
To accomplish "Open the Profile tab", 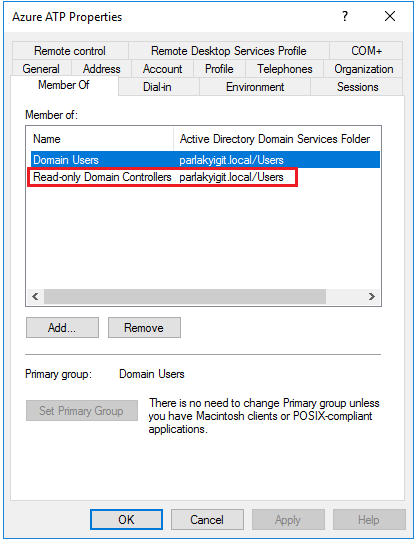I will tap(219, 69).
